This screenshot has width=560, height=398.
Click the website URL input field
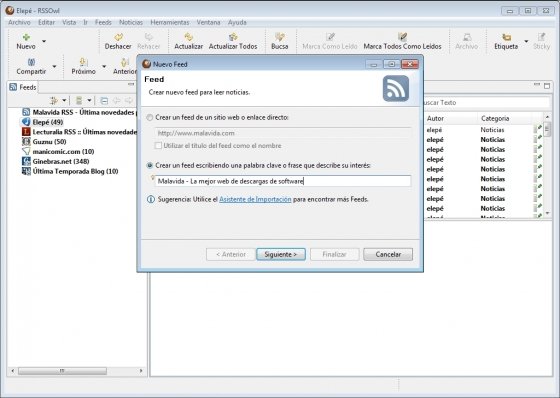[x=283, y=133]
